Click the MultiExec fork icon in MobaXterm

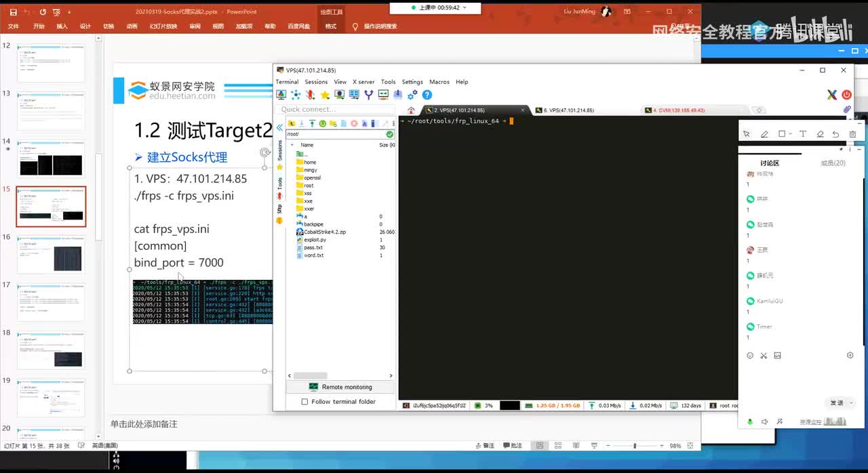(368, 95)
